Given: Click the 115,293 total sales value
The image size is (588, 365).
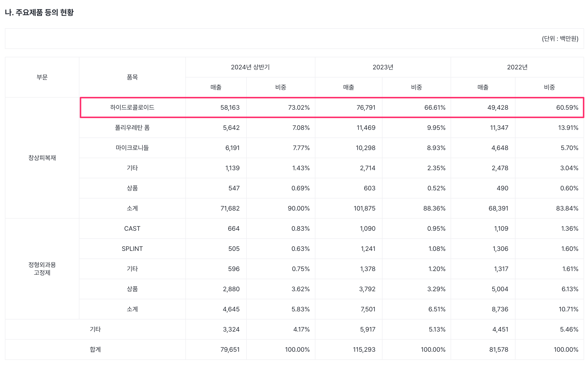Looking at the screenshot, I should pyautogui.click(x=364, y=350).
